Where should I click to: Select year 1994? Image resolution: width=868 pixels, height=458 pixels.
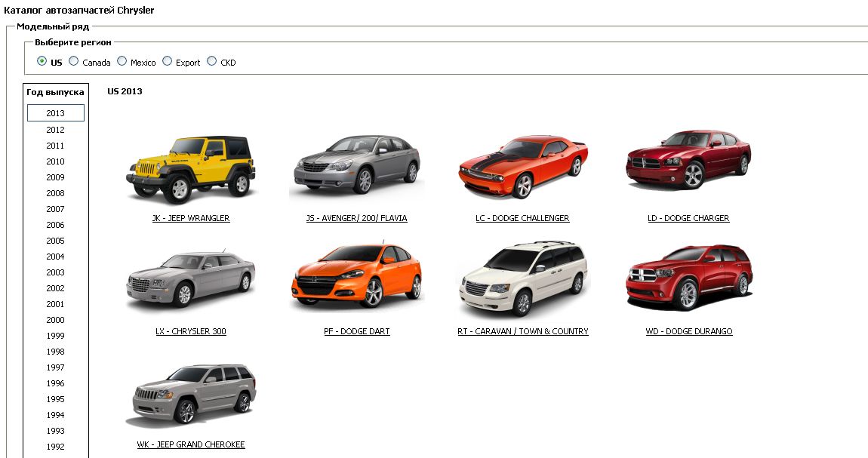[55, 415]
